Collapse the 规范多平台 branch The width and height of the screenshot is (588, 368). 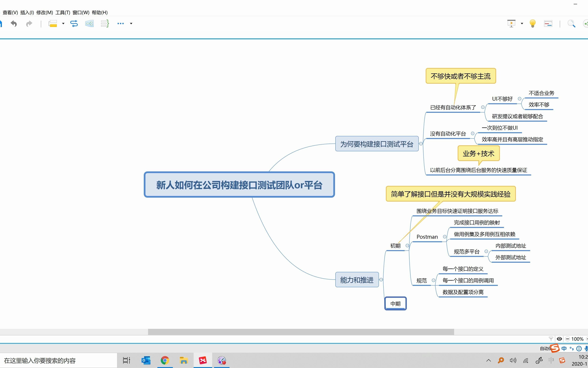[x=486, y=251]
